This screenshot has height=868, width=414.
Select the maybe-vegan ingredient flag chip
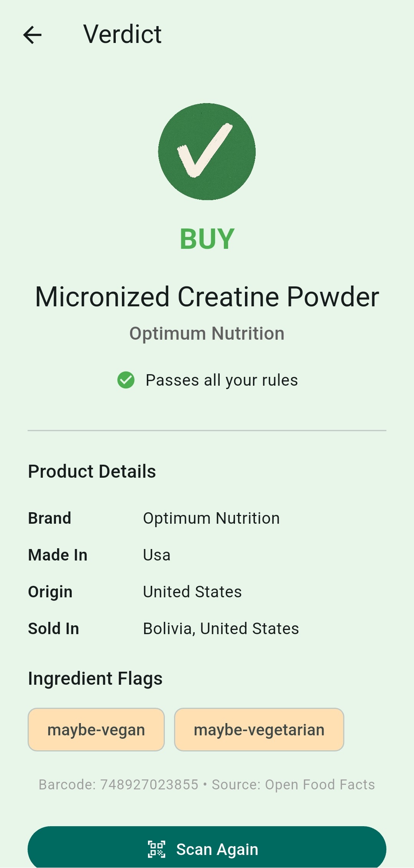(96, 730)
